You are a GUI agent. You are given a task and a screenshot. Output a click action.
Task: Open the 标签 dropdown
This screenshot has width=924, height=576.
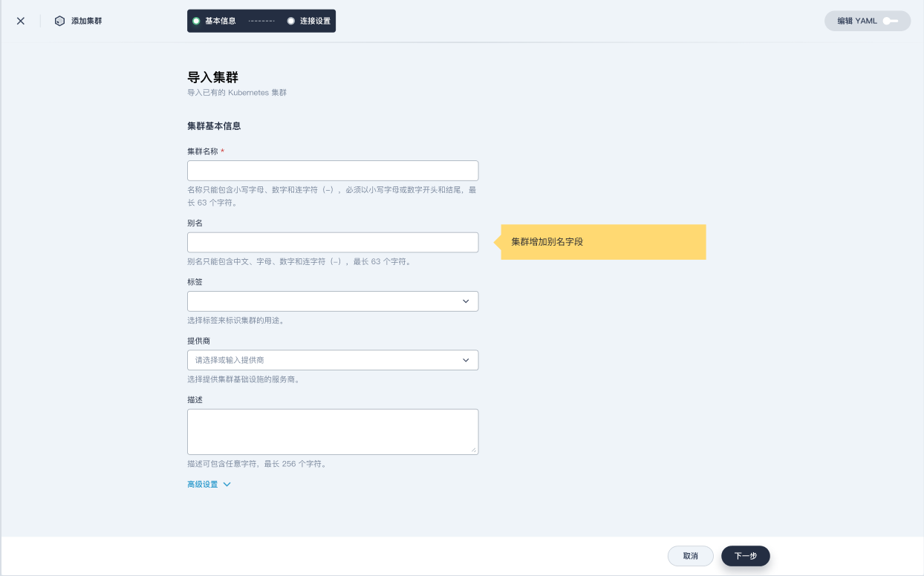pyautogui.click(x=333, y=301)
